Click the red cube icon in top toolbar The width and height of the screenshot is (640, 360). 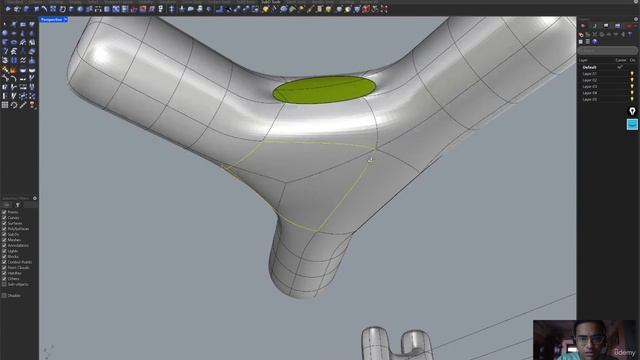pyautogui.click(x=366, y=9)
